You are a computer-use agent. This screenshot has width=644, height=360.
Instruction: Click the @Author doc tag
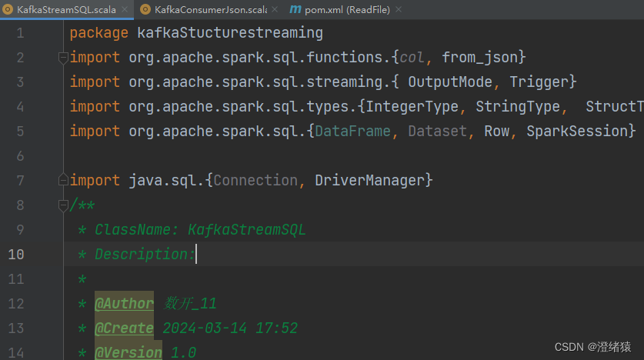pos(124,304)
